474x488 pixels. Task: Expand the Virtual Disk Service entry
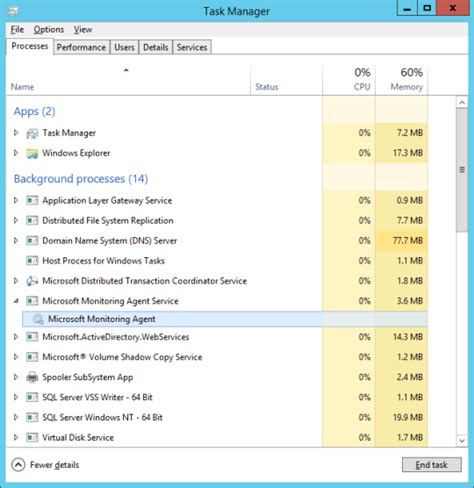tap(16, 437)
